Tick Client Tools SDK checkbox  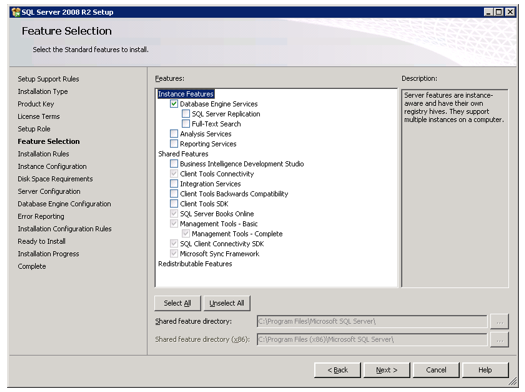click(x=174, y=204)
